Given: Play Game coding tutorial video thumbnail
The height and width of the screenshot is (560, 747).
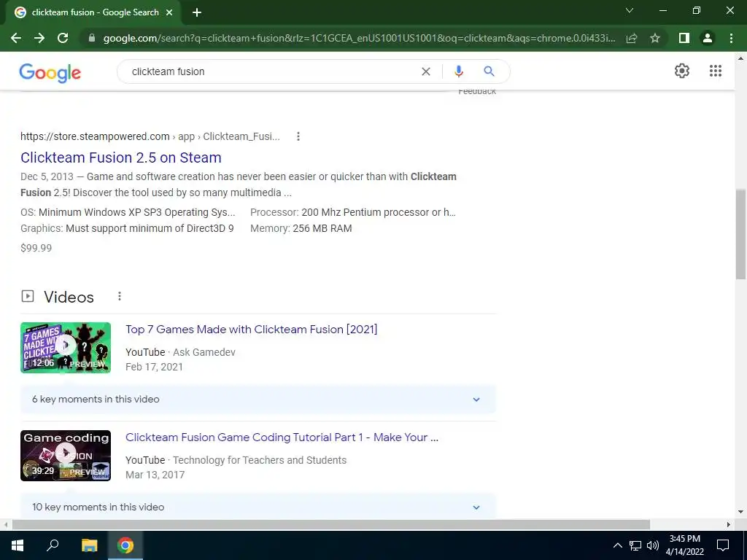Looking at the screenshot, I should [x=66, y=456].
